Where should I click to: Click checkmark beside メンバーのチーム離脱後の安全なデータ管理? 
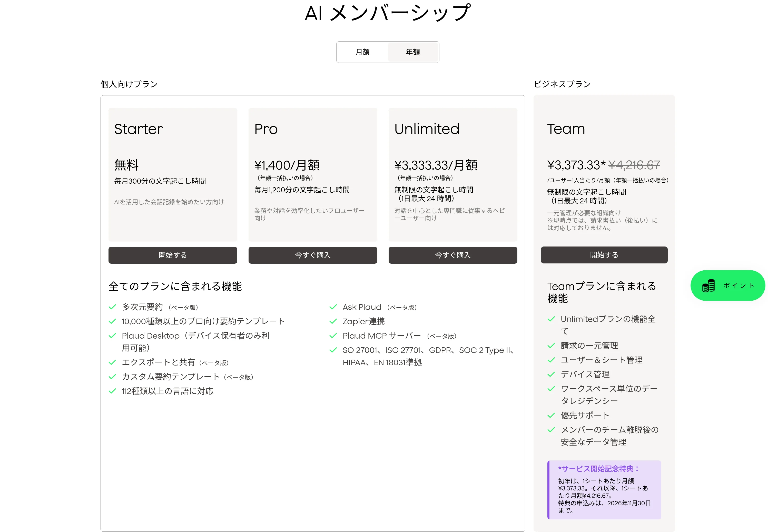pyautogui.click(x=551, y=430)
